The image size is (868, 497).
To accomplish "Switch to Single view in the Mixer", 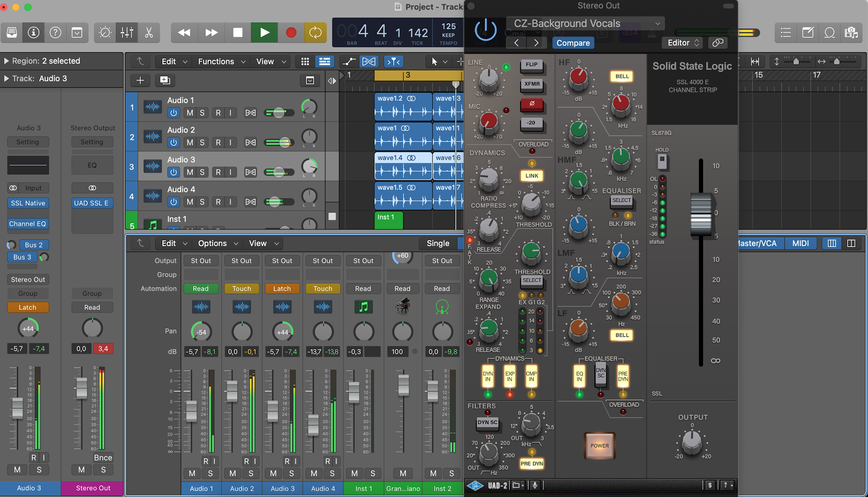I will click(x=439, y=243).
